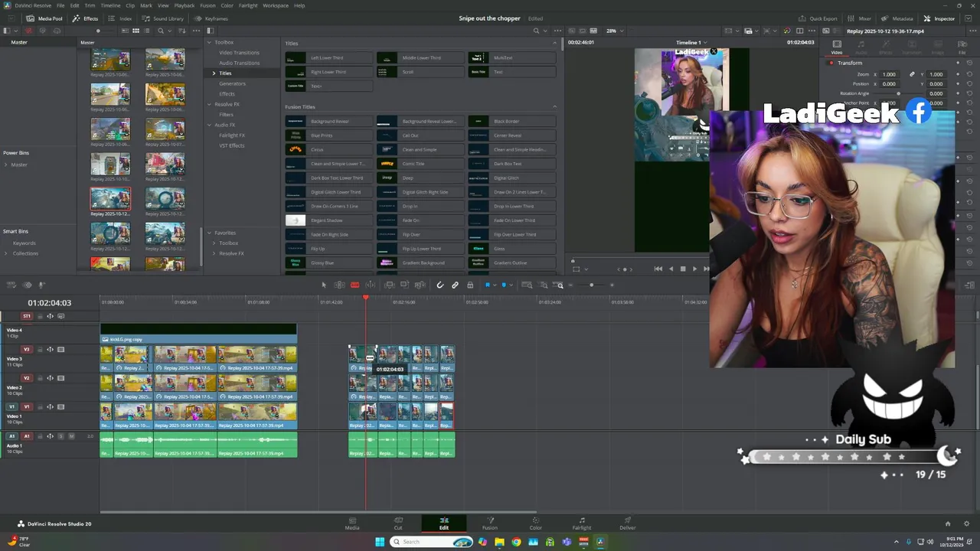Screen dimensions: 980x551
Task: Click the blue Flag icon
Action: 487,285
